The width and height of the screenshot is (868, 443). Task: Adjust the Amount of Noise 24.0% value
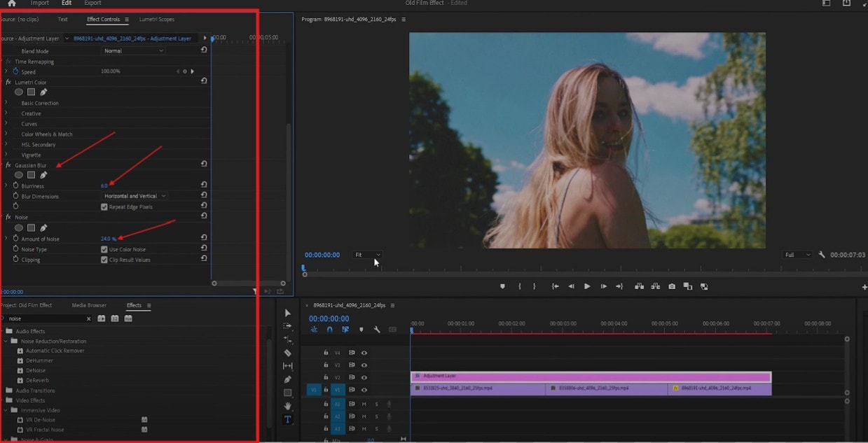tap(109, 238)
